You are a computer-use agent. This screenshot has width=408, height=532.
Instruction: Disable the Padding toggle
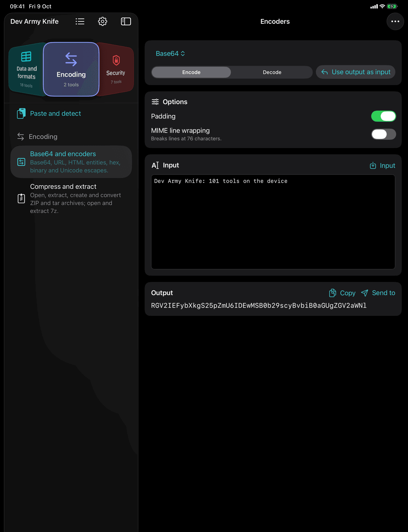point(384,116)
